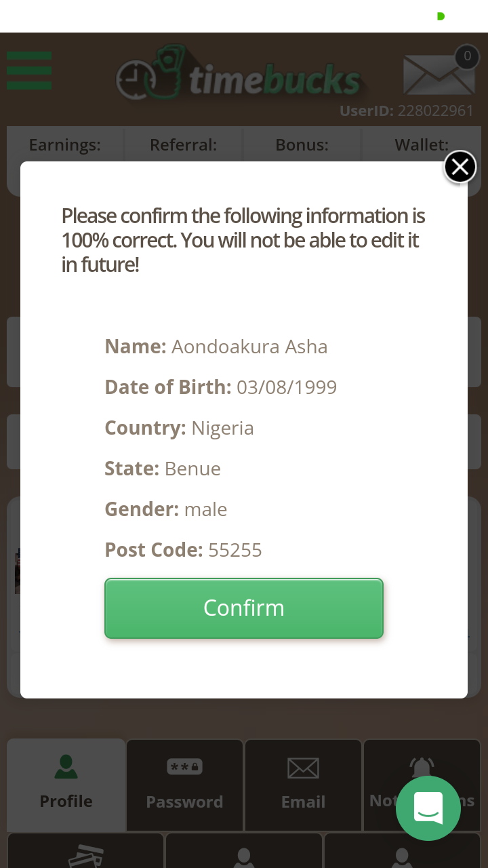Click the TimeBucks logo
This screenshot has height=868, width=488.
239,76
